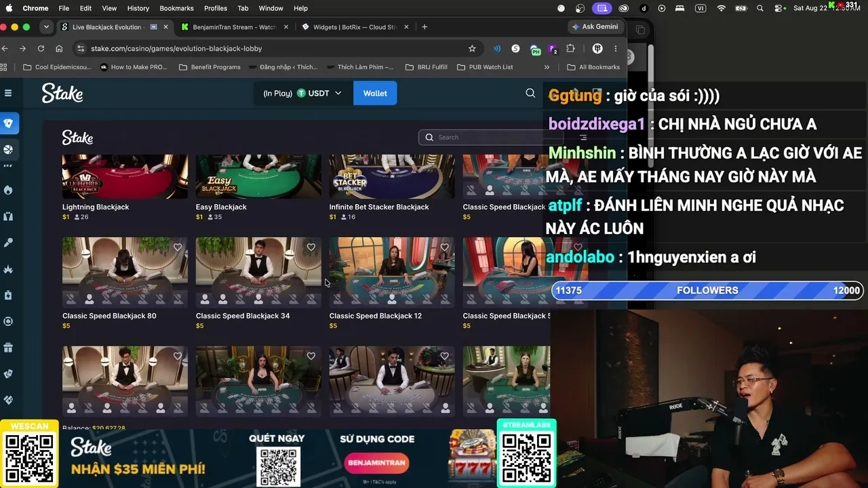Click the Ask Gemini button
This screenshot has width=868, height=488.
(x=595, y=27)
